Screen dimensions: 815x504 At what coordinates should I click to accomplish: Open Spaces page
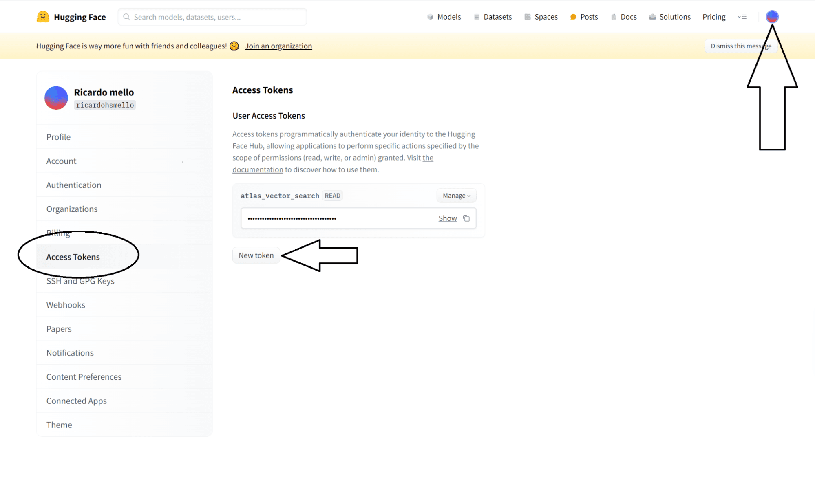[x=541, y=17]
